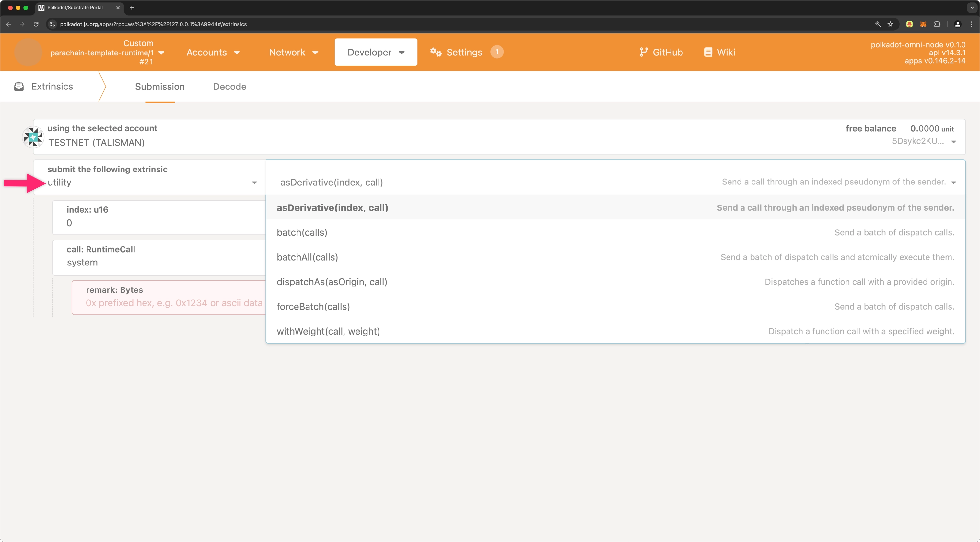The image size is (980, 542).
Task: Pick withWeight(call, weight) option
Action: (x=328, y=332)
